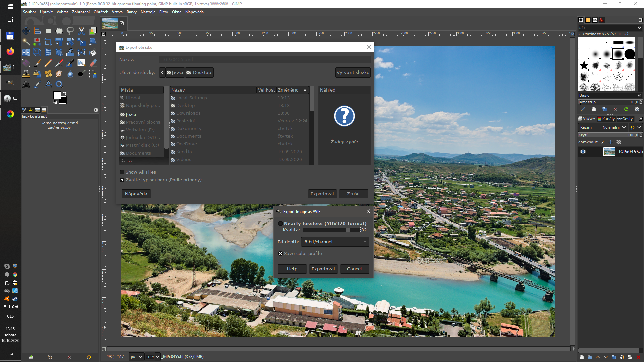Click the Krytí opacity slider
644x362 pixels.
[610, 135]
